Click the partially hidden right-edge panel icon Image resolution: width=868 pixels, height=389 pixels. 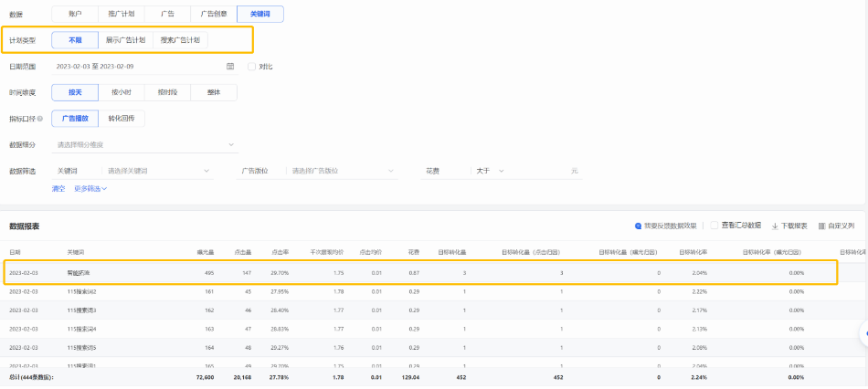863,334
